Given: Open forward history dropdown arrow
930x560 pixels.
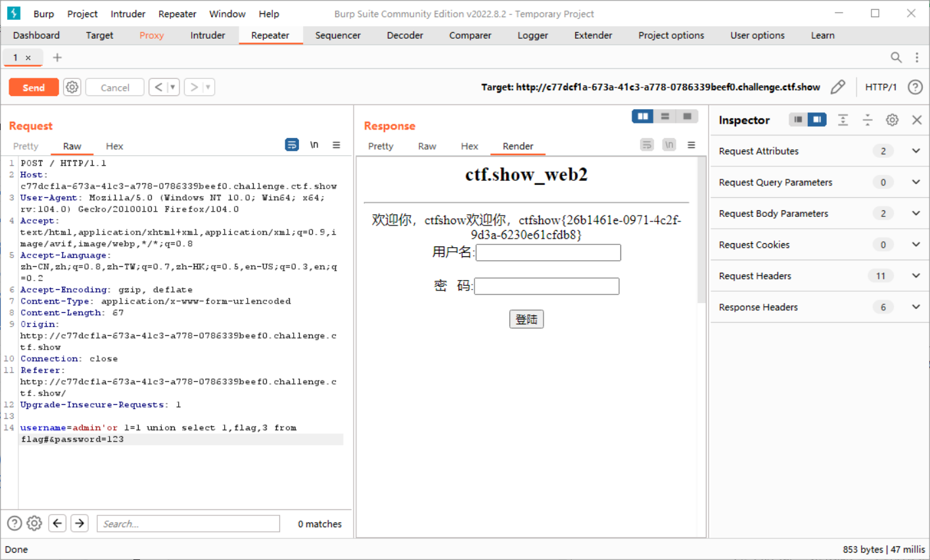Looking at the screenshot, I should 208,87.
